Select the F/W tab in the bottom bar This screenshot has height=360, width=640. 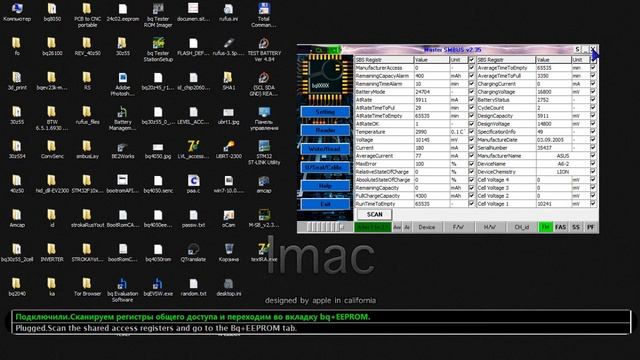(x=458, y=227)
